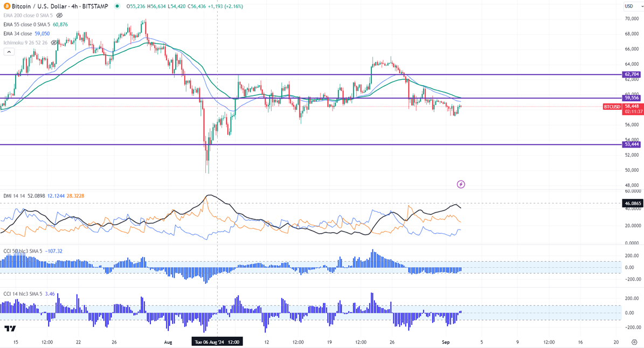The image size is (644, 348).
Task: Click the 19 date label on time axis
Action: [329, 342]
